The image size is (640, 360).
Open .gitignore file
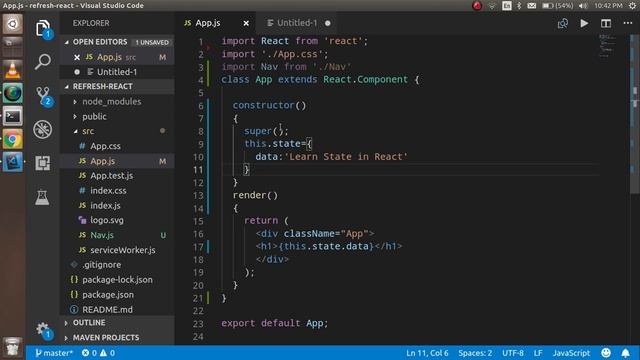117,264
